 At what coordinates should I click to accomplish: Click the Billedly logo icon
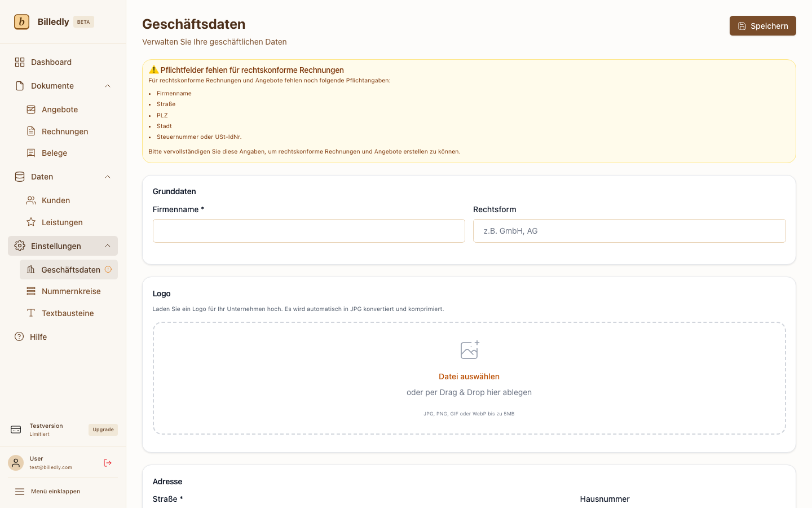[x=21, y=21]
